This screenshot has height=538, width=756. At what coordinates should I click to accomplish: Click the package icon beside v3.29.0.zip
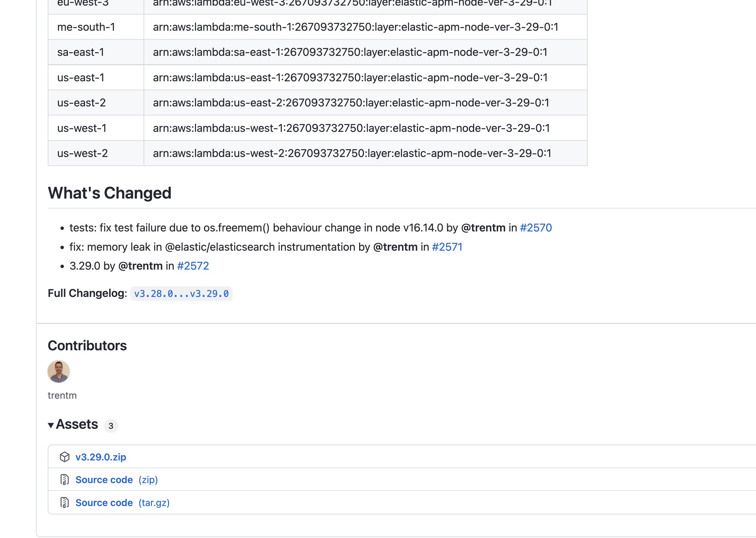pyautogui.click(x=64, y=457)
